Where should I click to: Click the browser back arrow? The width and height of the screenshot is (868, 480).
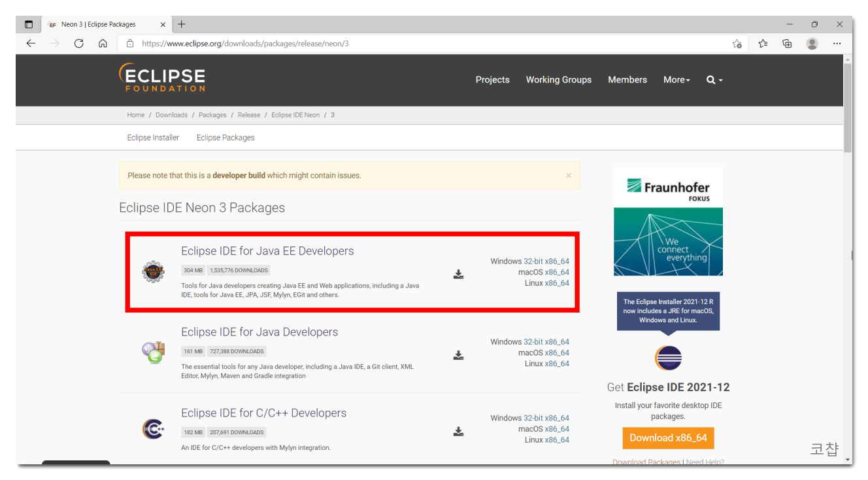pyautogui.click(x=31, y=44)
